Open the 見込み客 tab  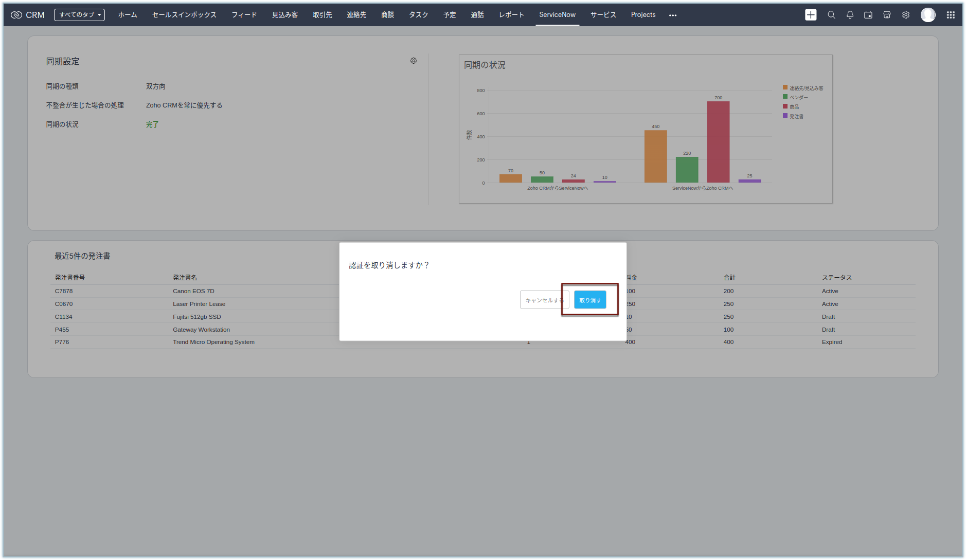pos(285,15)
